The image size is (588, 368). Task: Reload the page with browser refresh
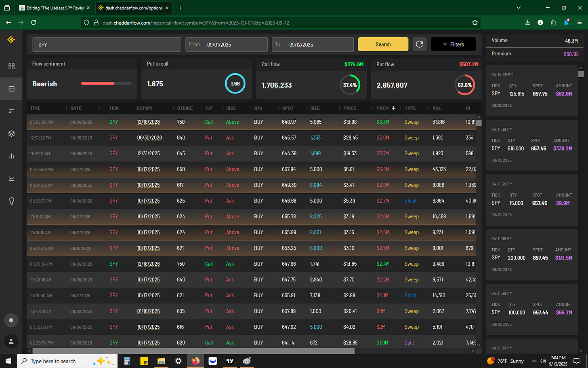34,23
